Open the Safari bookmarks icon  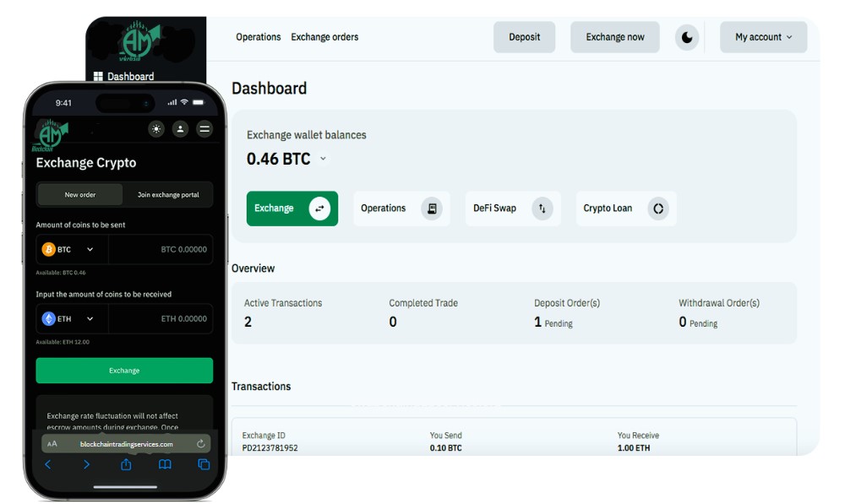tap(165, 464)
